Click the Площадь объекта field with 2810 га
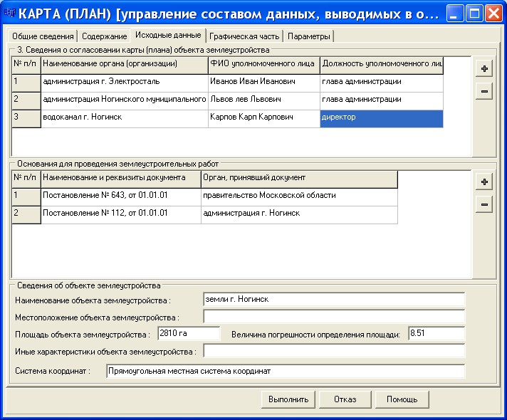507x420 pixels. [x=188, y=333]
